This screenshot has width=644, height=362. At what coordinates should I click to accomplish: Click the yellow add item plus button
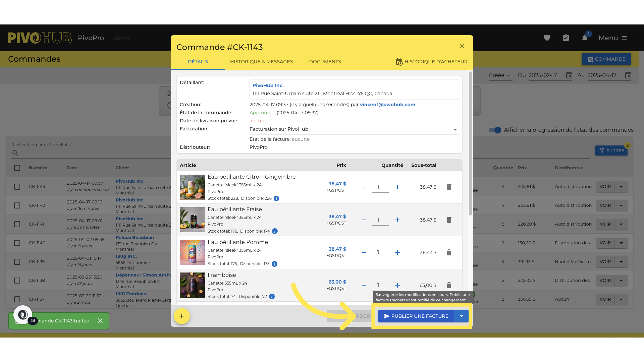pos(182,316)
